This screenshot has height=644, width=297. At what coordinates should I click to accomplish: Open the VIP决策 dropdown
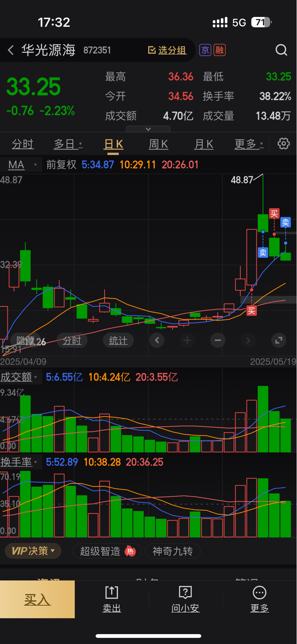33,551
